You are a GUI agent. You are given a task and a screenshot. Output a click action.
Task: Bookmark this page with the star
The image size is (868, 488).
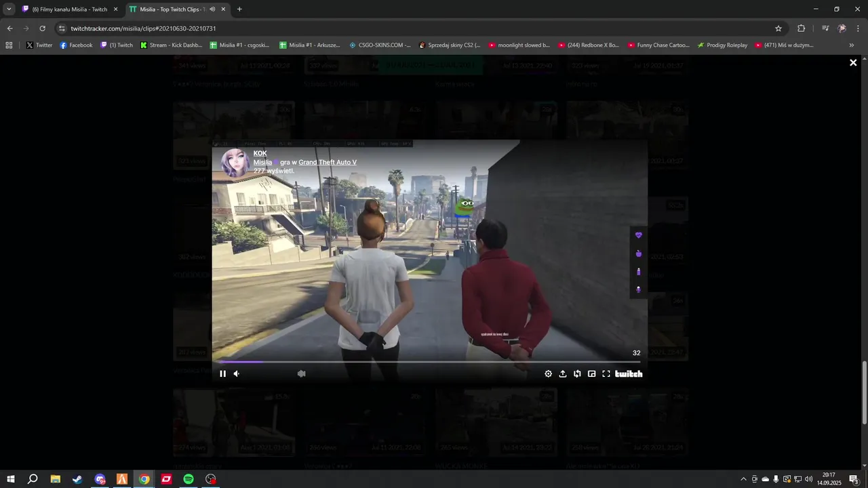click(778, 28)
